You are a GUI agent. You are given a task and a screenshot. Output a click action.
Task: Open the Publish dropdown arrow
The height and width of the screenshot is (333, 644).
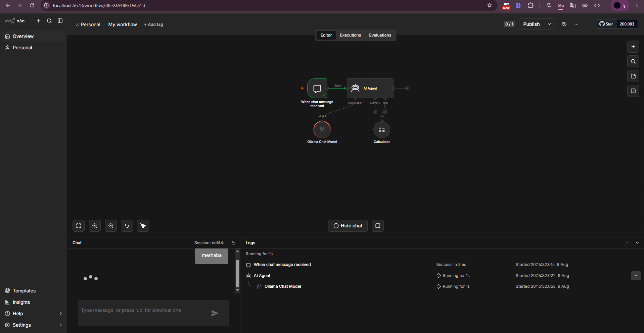click(x=549, y=24)
